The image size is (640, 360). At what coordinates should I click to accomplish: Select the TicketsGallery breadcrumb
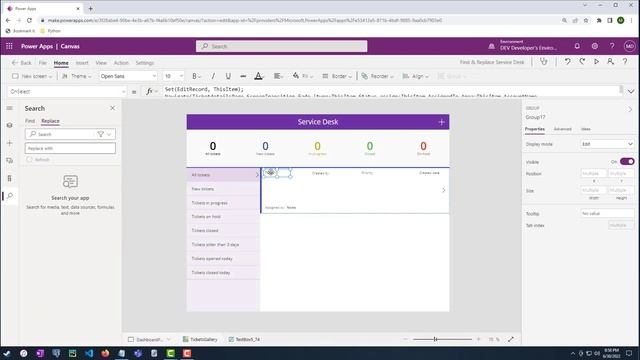[x=200, y=339]
